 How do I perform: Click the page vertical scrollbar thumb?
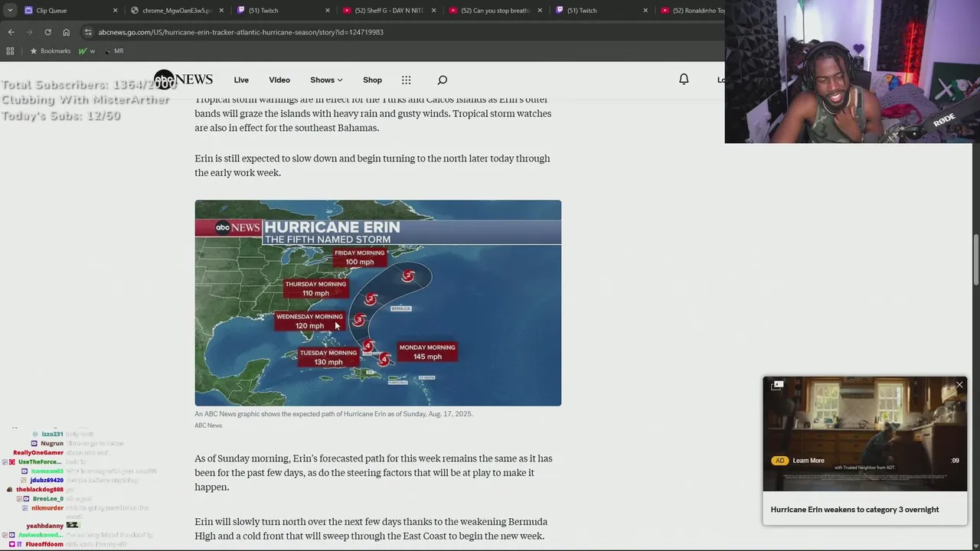[975, 260]
